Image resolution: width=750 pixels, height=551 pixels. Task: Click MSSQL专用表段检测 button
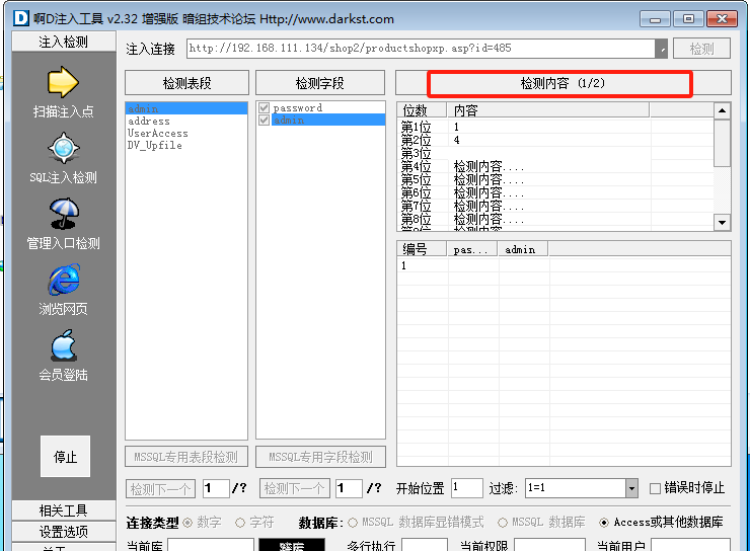[187, 457]
